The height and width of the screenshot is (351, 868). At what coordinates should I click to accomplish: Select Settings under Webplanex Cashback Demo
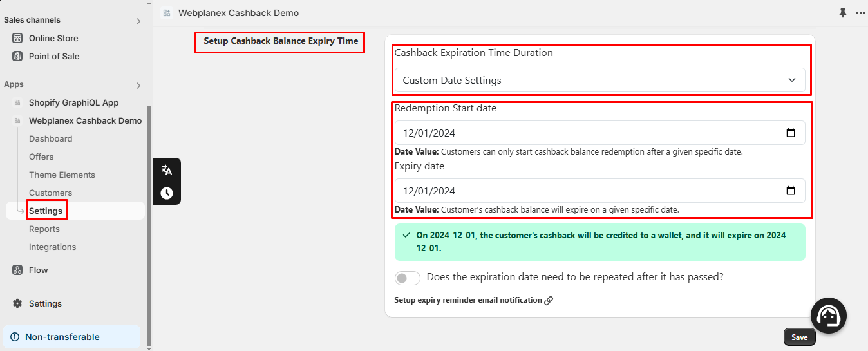pos(46,211)
